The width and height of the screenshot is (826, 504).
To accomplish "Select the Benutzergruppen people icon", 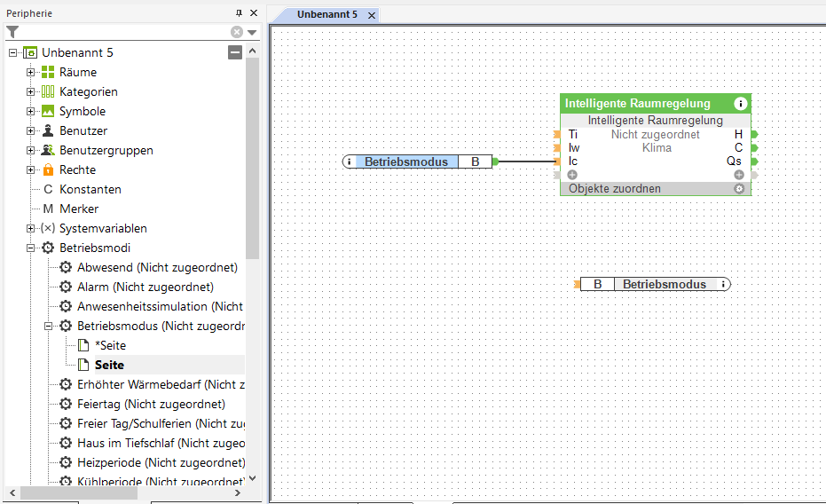I will point(48,150).
